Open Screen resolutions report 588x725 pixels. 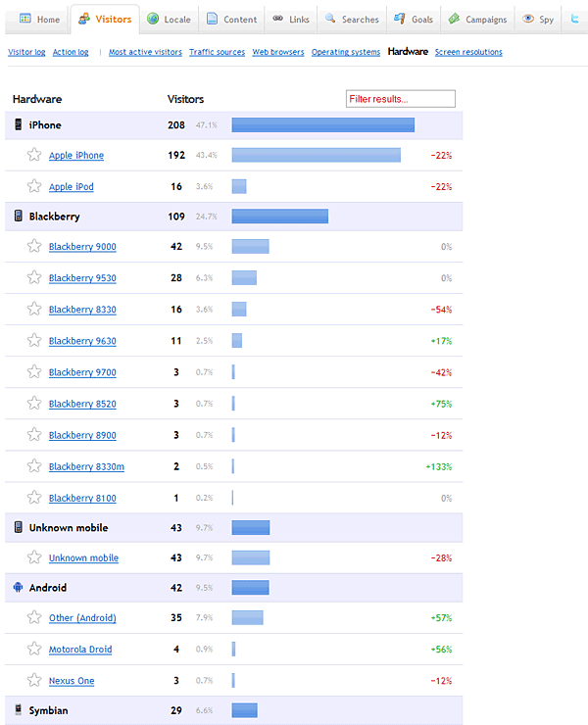point(468,52)
